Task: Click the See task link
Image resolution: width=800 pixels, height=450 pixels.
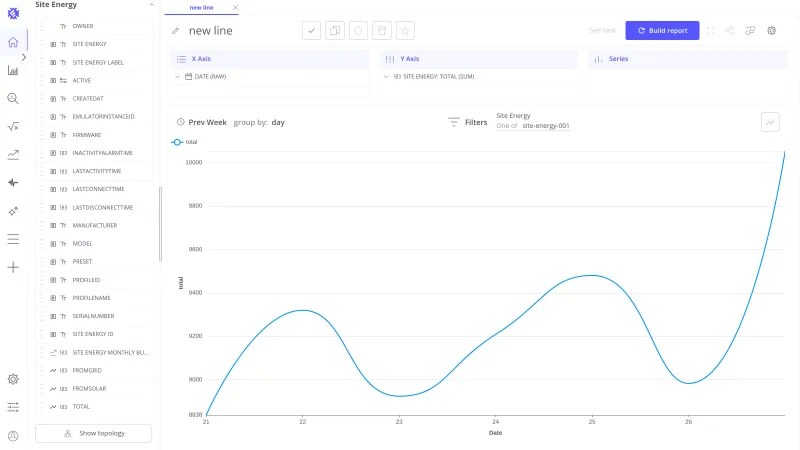Action: (x=603, y=31)
